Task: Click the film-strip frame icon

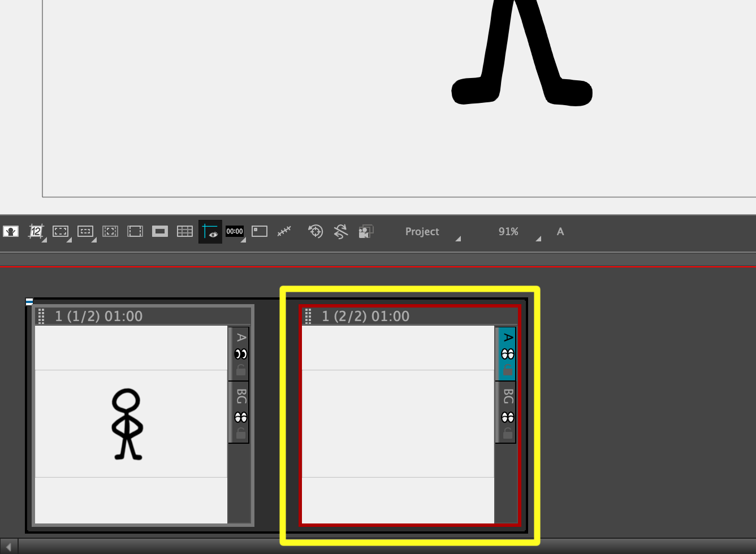Action: pos(135,231)
